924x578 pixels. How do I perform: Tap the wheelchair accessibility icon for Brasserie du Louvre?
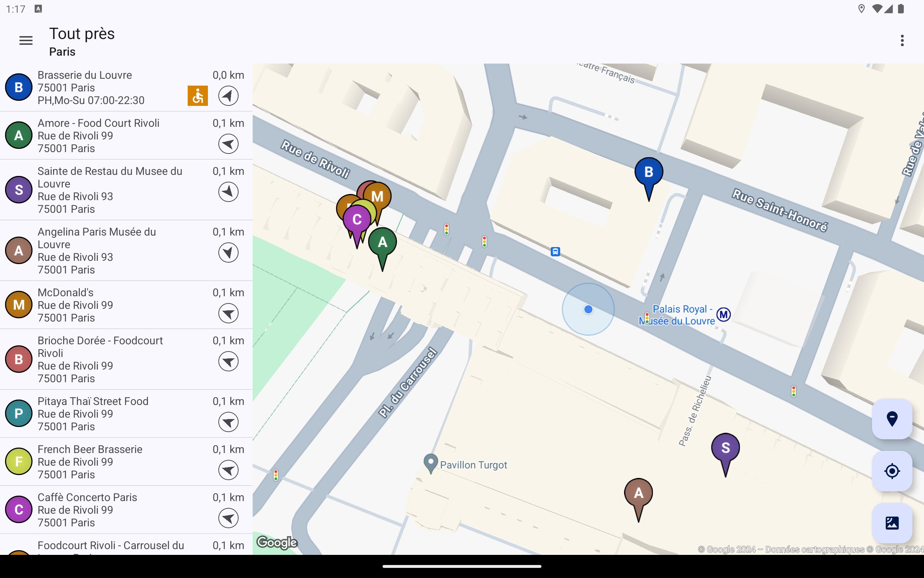point(198,96)
